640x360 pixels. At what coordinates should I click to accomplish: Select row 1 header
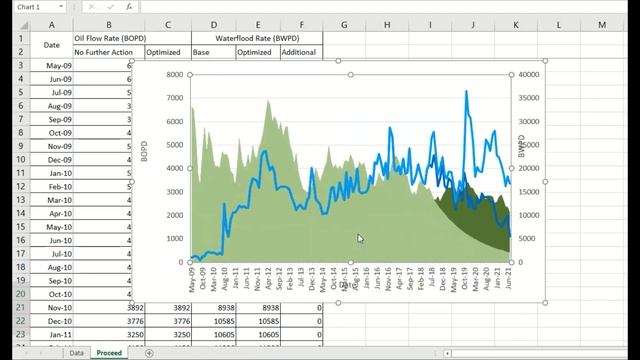pyautogui.click(x=21, y=38)
